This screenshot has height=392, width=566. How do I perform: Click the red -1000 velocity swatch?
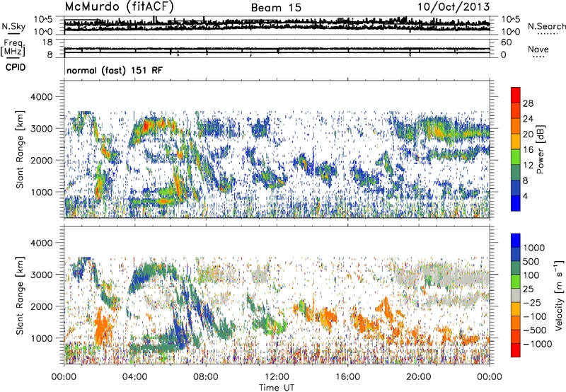click(x=516, y=350)
